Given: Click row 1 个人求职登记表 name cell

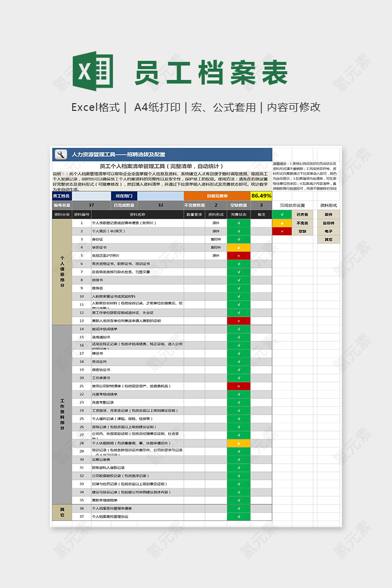Looking at the screenshot, I should 137,223.
